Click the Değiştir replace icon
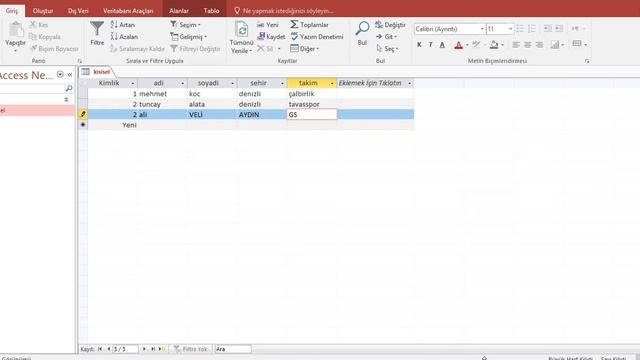640x360 pixels. click(379, 24)
